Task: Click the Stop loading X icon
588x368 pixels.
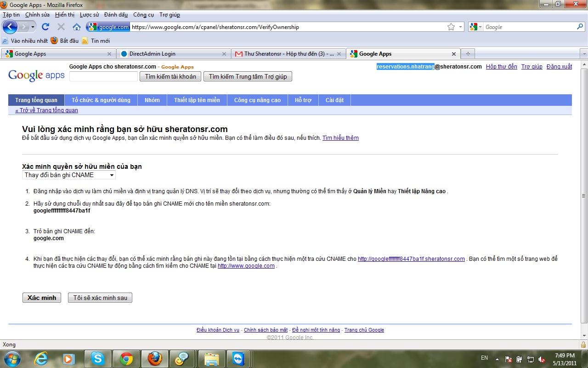Action: pyautogui.click(x=61, y=27)
